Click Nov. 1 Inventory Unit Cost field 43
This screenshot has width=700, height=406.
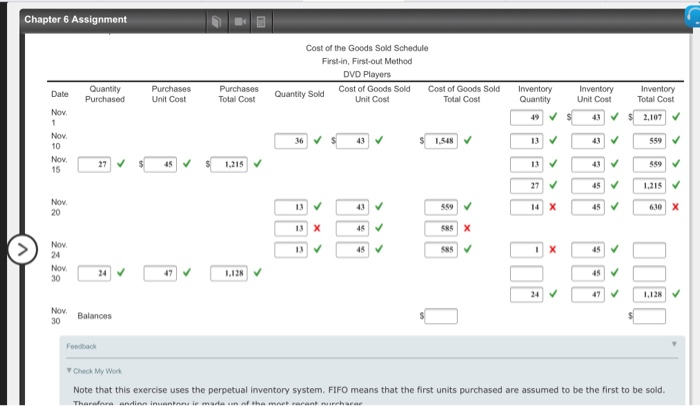[588, 117]
